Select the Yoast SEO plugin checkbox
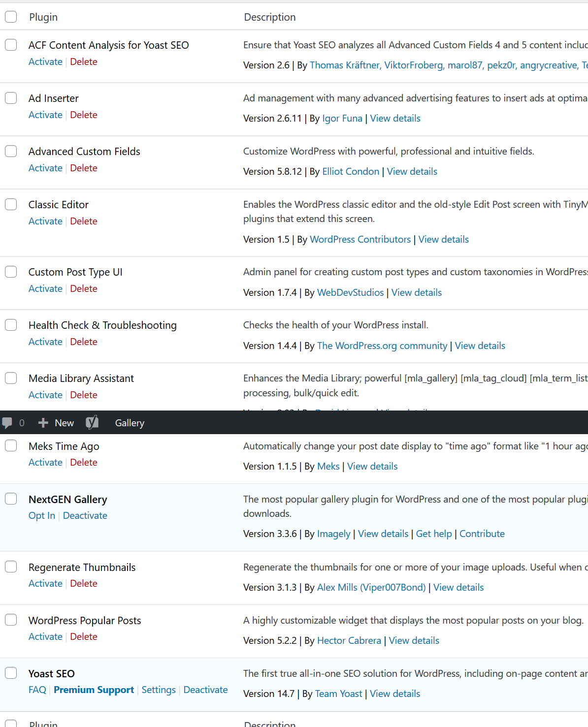This screenshot has width=588, height=727. (x=11, y=673)
